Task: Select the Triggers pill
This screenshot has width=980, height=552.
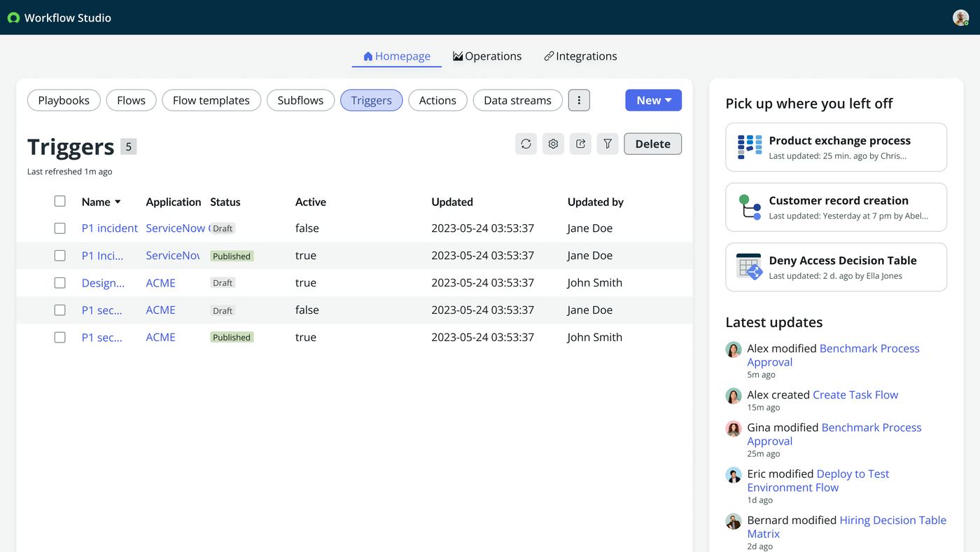Action: [372, 100]
